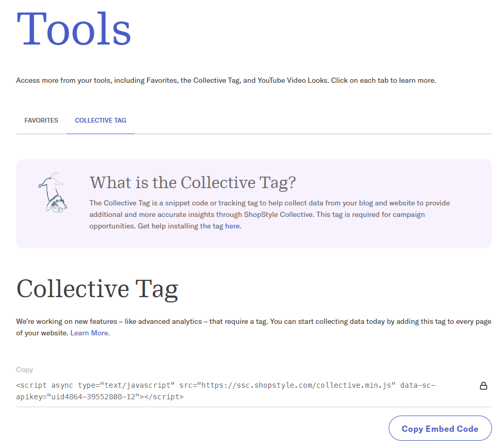
Task: Click the 'What is the Collective Tag?' heading
Action: pos(192,183)
